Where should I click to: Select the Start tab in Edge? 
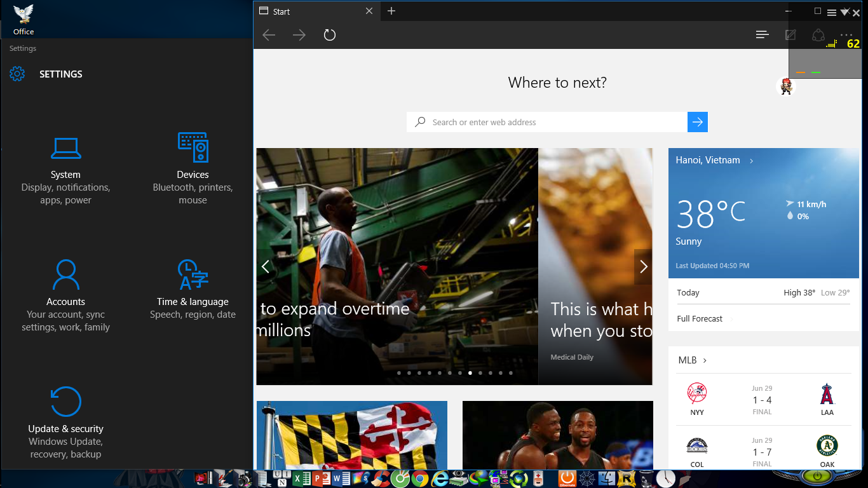click(x=316, y=11)
